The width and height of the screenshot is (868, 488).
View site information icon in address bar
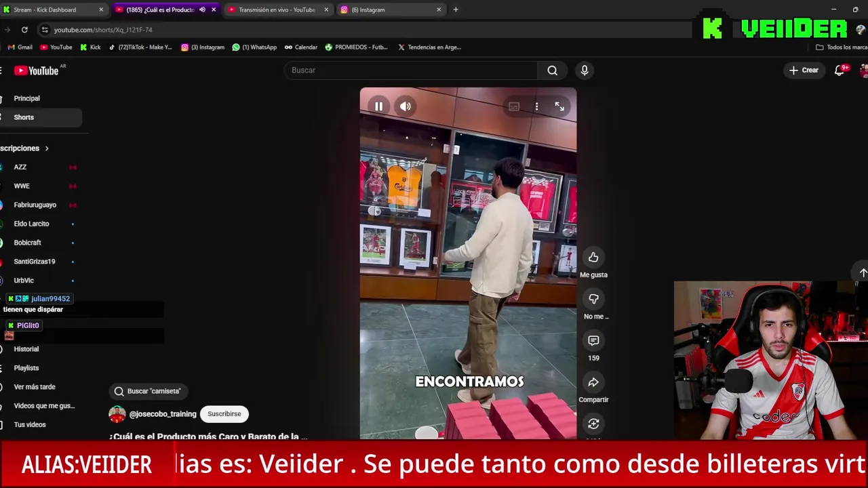pyautogui.click(x=45, y=30)
